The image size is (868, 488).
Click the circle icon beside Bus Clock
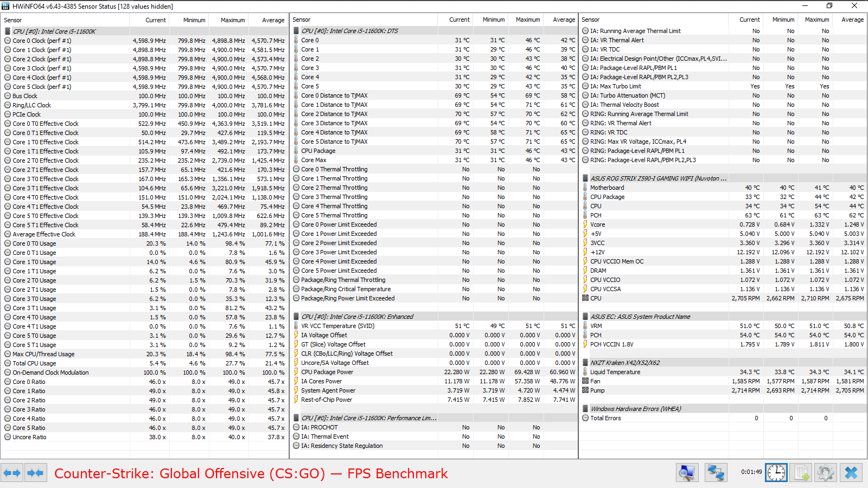[8, 96]
